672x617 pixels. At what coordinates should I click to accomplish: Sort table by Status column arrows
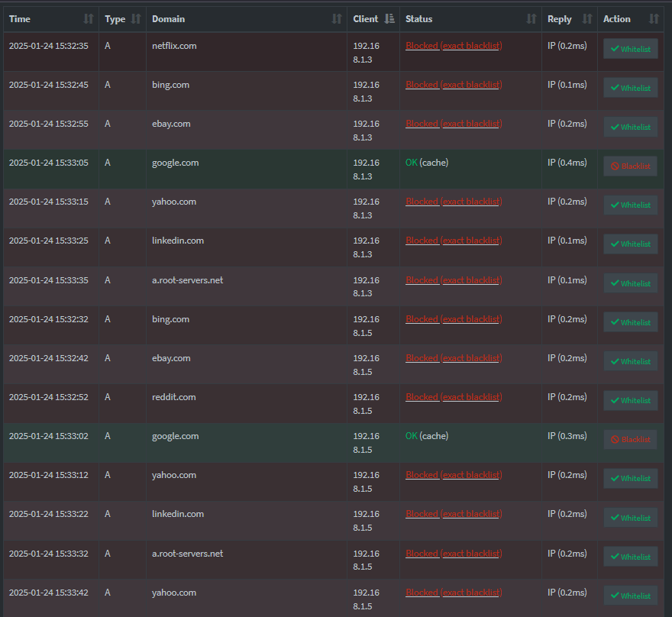click(x=531, y=19)
